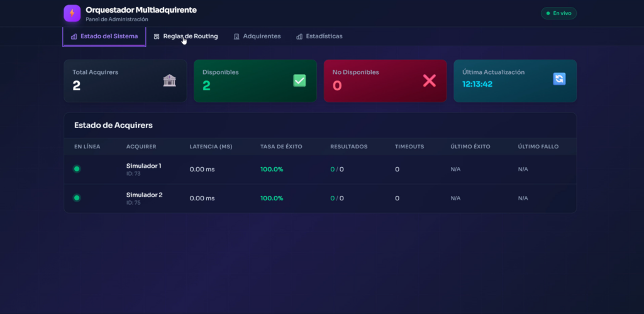Click the green online dot for Simulador 1

tap(77, 169)
